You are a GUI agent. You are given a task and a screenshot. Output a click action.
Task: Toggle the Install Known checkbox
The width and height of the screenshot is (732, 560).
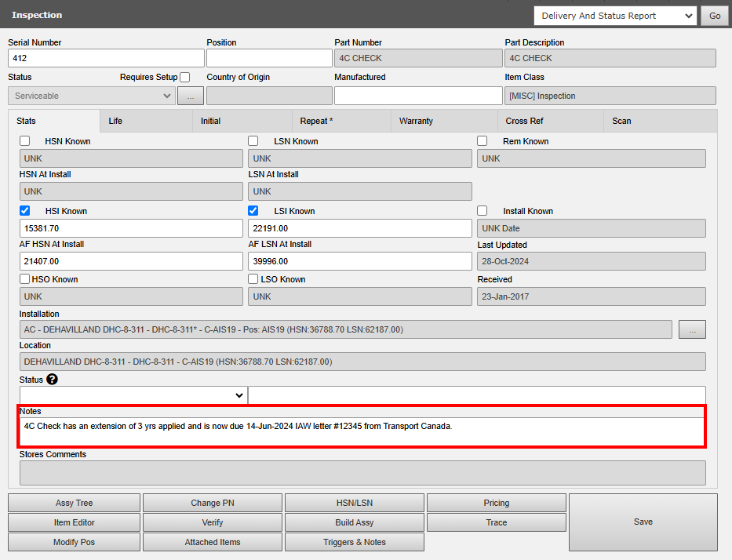pos(483,211)
